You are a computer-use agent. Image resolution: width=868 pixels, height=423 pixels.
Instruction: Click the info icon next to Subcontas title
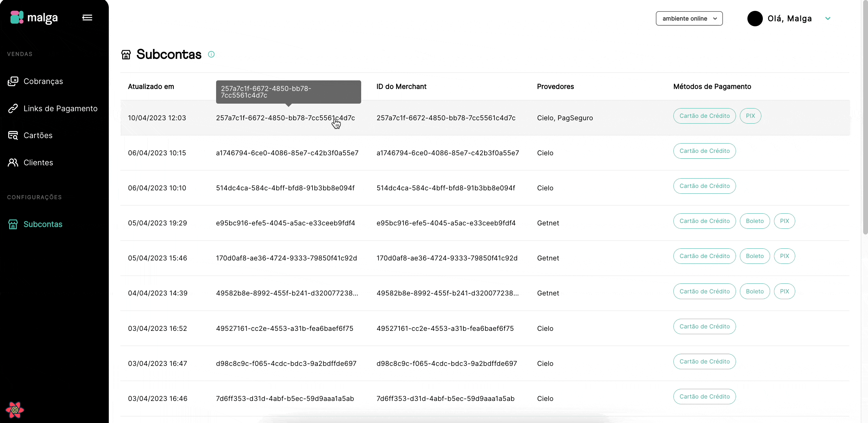click(x=211, y=54)
